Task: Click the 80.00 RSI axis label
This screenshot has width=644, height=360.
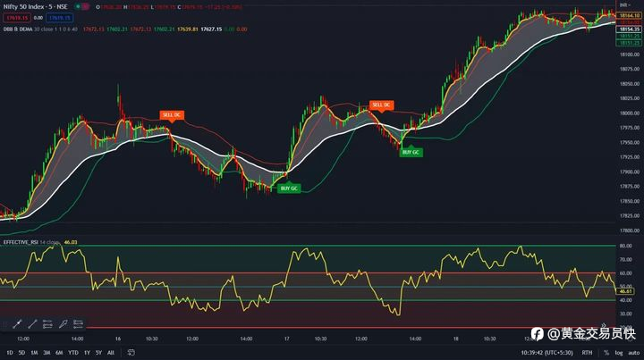Action: (x=625, y=246)
